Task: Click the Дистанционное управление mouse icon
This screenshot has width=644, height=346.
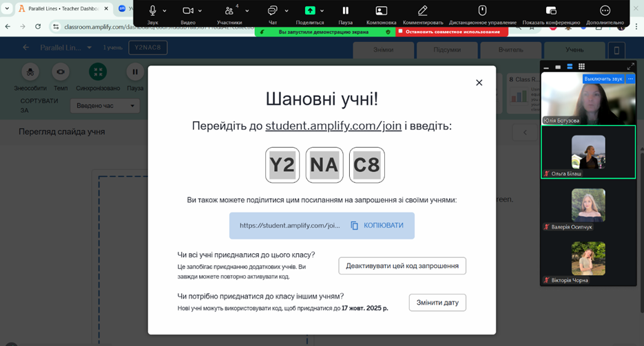Action: pos(482,10)
